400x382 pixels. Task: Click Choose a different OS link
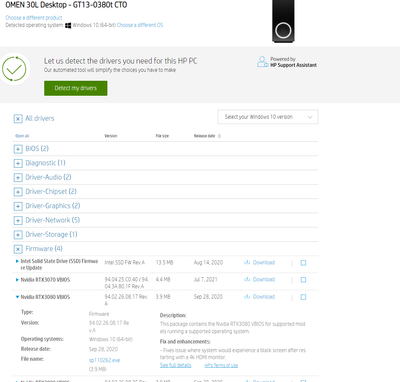[x=140, y=25]
